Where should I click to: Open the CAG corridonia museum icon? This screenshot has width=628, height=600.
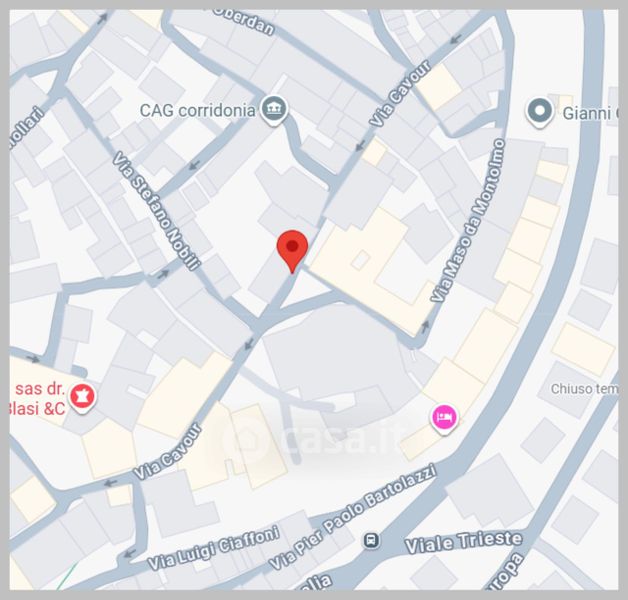pyautogui.click(x=274, y=110)
